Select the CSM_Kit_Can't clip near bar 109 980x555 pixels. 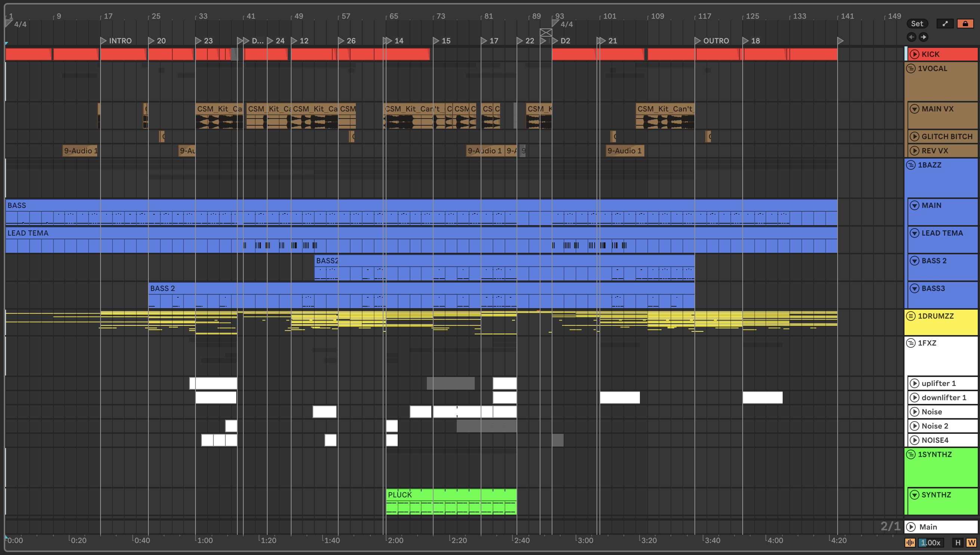[x=665, y=116]
